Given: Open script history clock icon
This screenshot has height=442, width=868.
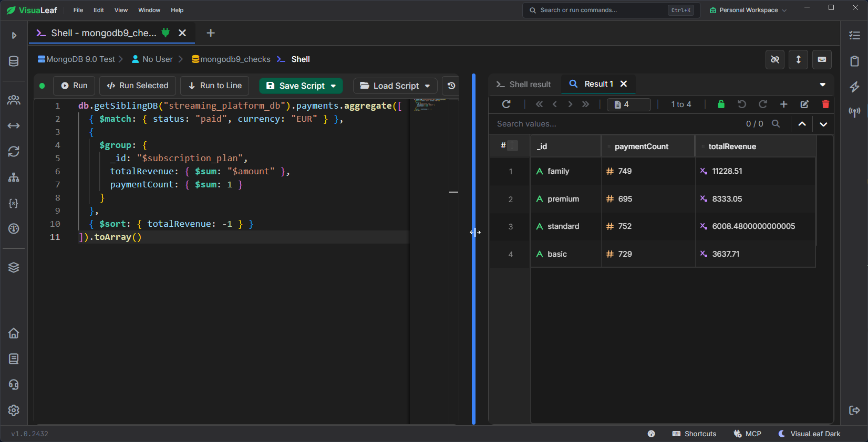Looking at the screenshot, I should [x=451, y=86].
